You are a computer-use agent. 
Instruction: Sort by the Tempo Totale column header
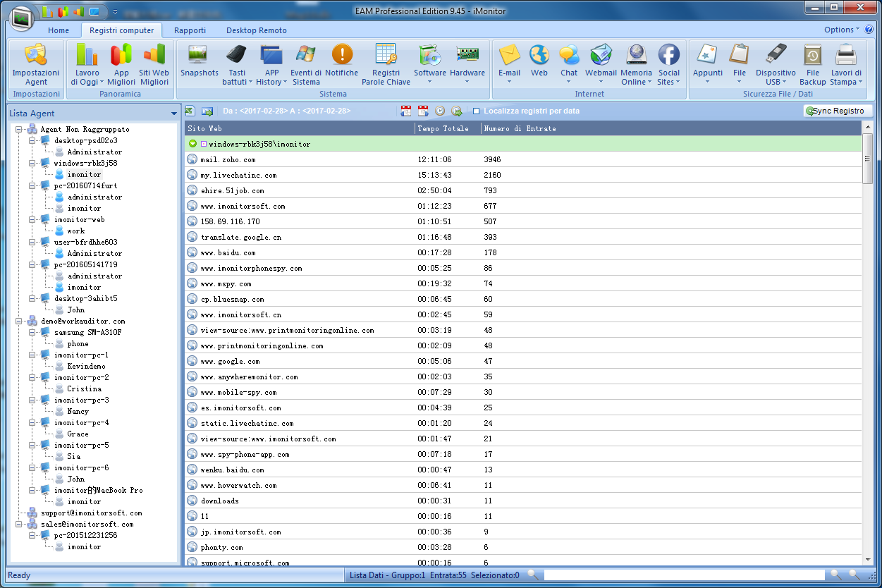(x=448, y=128)
